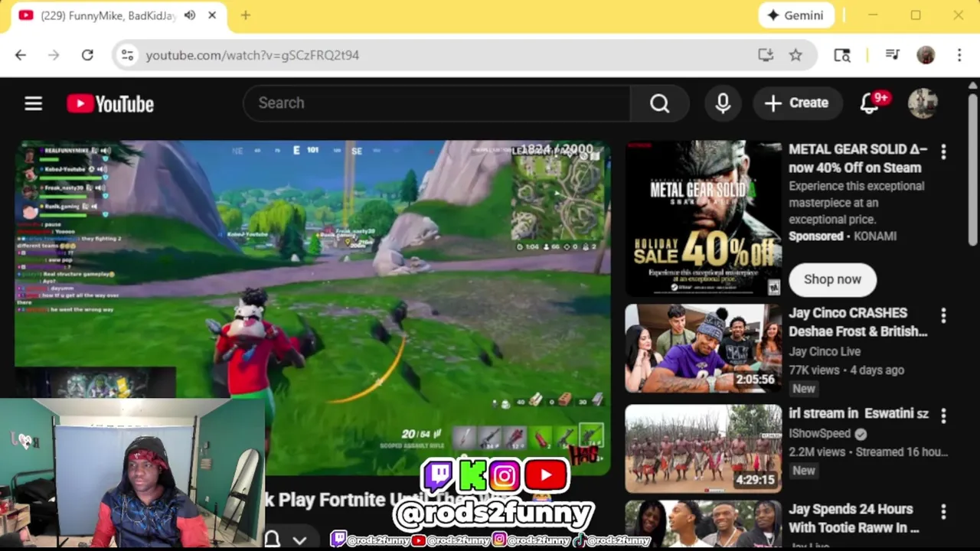Click '77K views • 4 days ago' text
The width and height of the screenshot is (980, 551).
846,370
